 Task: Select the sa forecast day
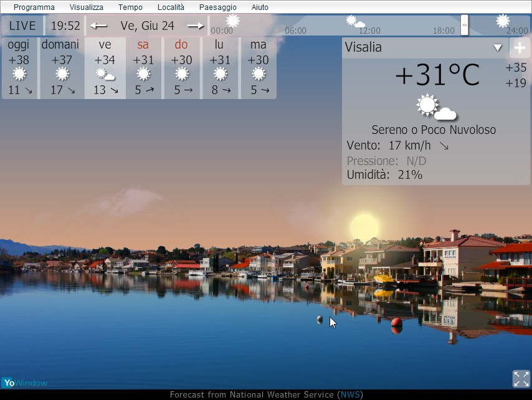coord(143,68)
